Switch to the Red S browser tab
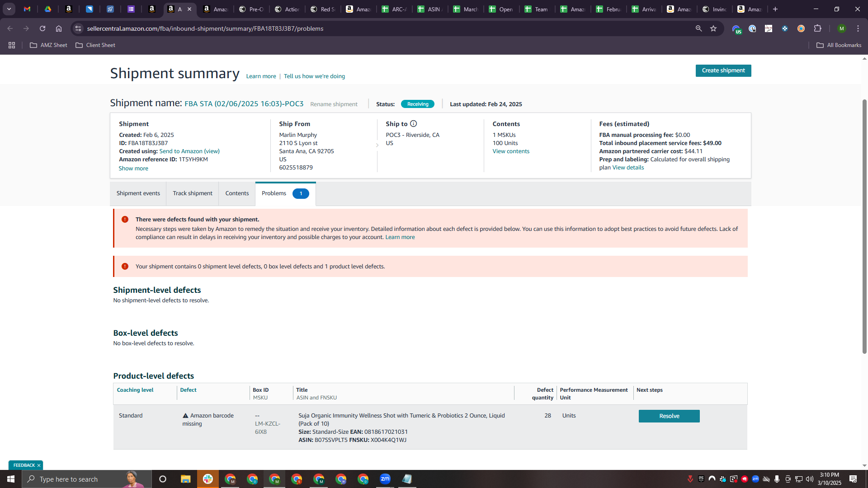The image size is (868, 488). (x=323, y=9)
